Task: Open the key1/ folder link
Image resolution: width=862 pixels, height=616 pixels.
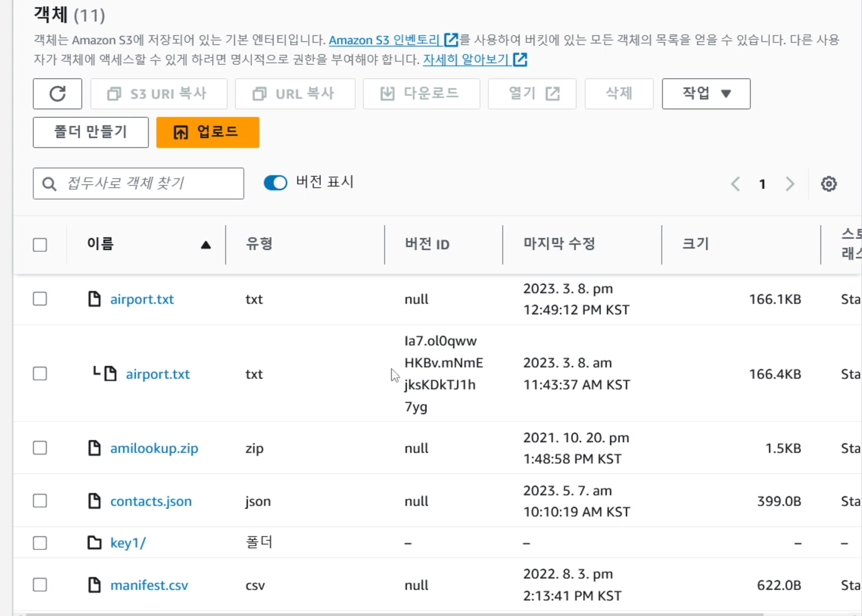Action: (128, 543)
